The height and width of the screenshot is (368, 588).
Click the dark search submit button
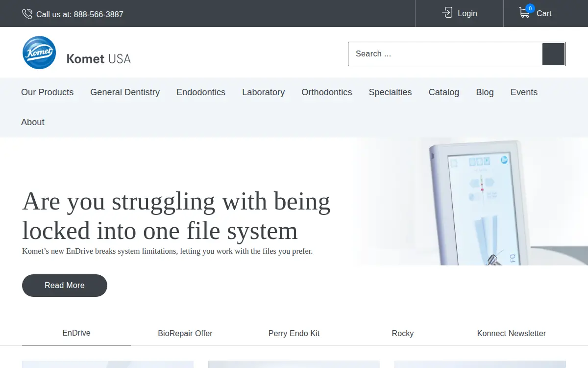554,54
